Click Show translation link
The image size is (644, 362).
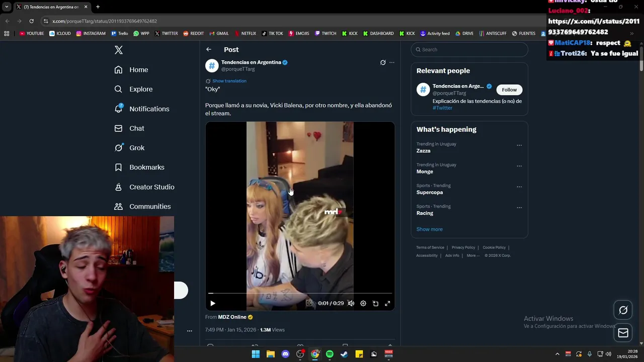[x=229, y=81]
